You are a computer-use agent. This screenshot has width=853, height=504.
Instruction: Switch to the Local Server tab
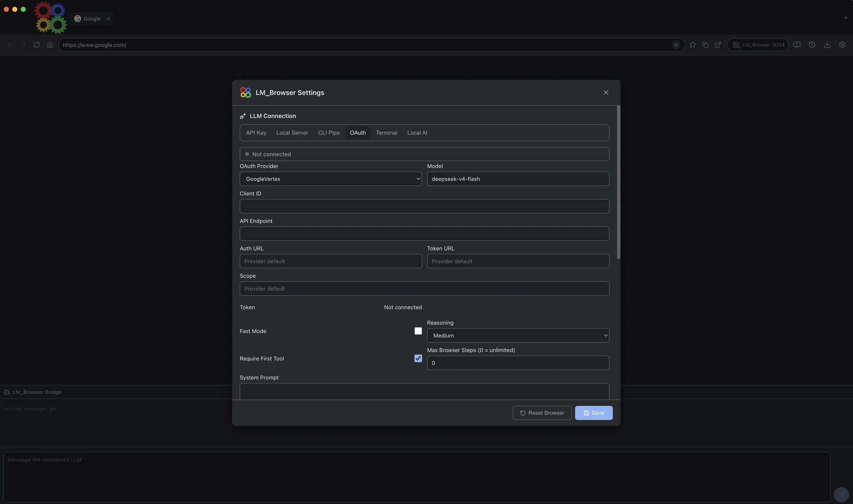(292, 133)
